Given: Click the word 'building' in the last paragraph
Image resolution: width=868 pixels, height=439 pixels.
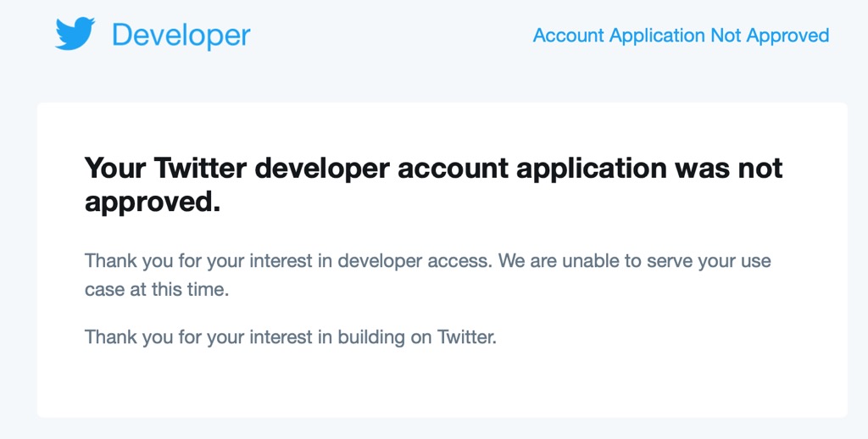Looking at the screenshot, I should click(372, 337).
